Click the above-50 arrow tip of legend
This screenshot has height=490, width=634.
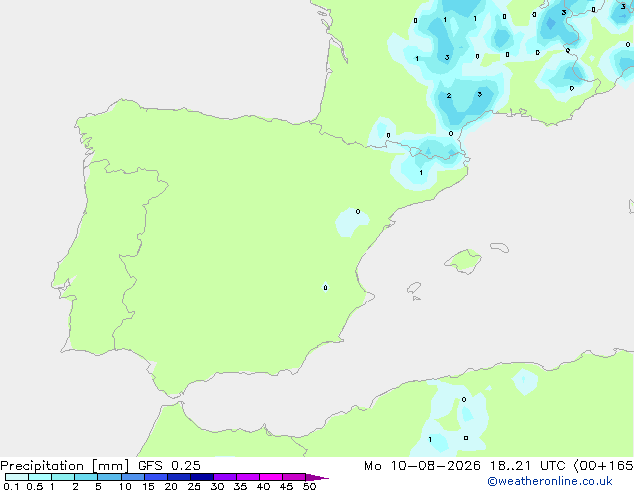[x=317, y=477]
